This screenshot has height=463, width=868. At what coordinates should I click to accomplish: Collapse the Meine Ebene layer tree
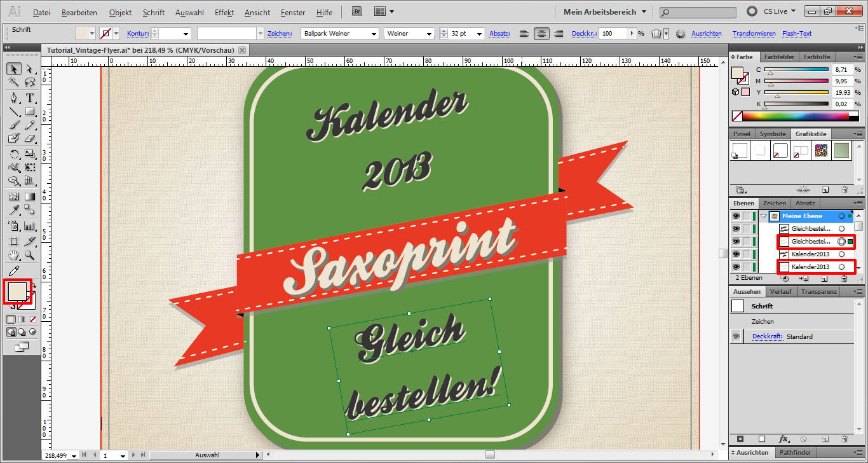(x=763, y=216)
